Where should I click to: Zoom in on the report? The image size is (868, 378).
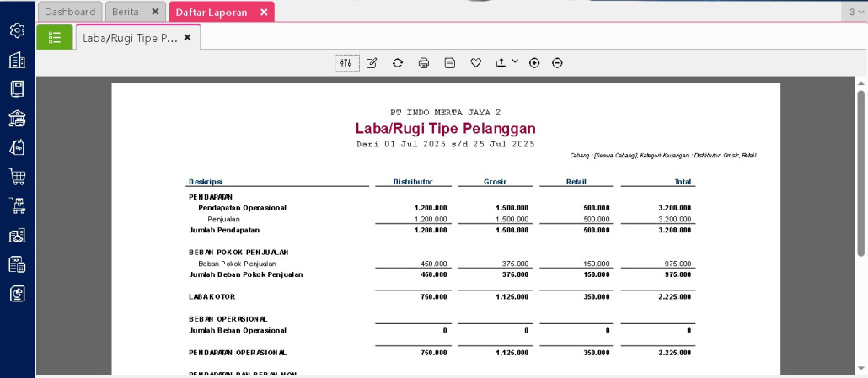pos(534,63)
